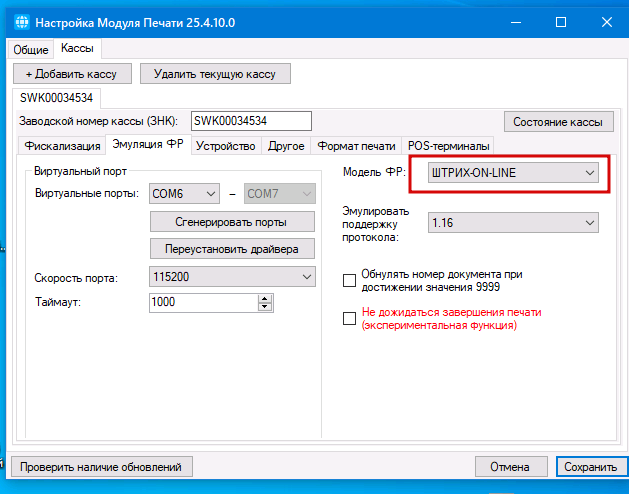Click Проверить наличие обновлений button
The height and width of the screenshot is (494, 629).
pos(101,467)
